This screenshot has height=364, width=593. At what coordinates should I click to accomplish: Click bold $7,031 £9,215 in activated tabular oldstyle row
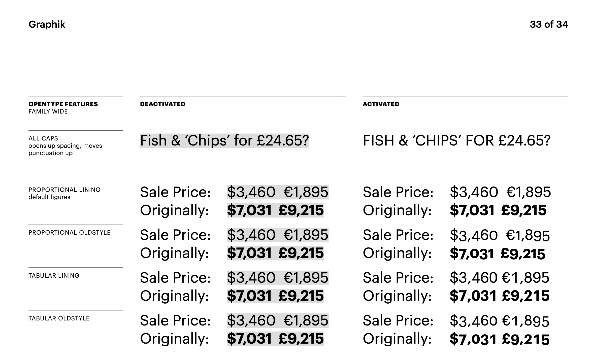500,339
